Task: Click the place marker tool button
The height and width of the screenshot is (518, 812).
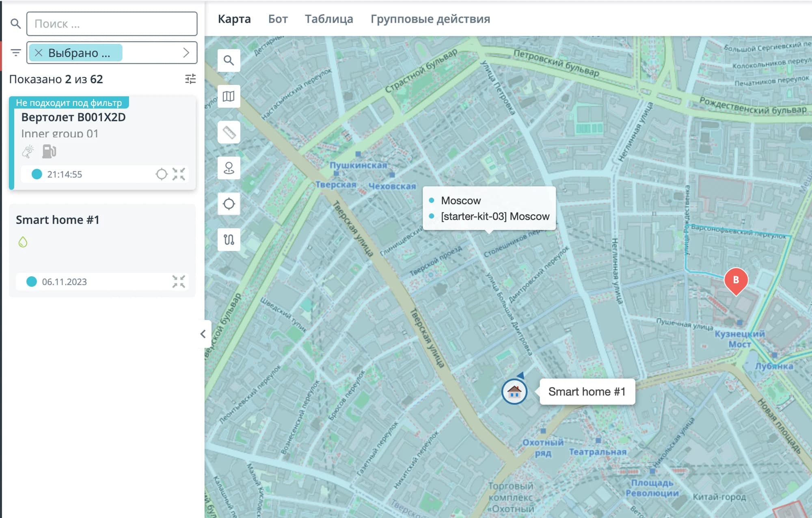Action: pyautogui.click(x=229, y=168)
